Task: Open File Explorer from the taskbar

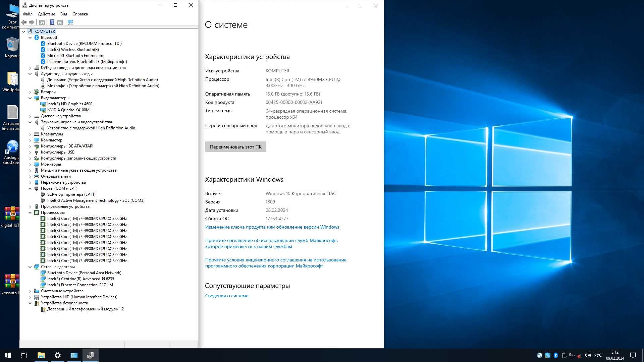Action: pos(41,355)
